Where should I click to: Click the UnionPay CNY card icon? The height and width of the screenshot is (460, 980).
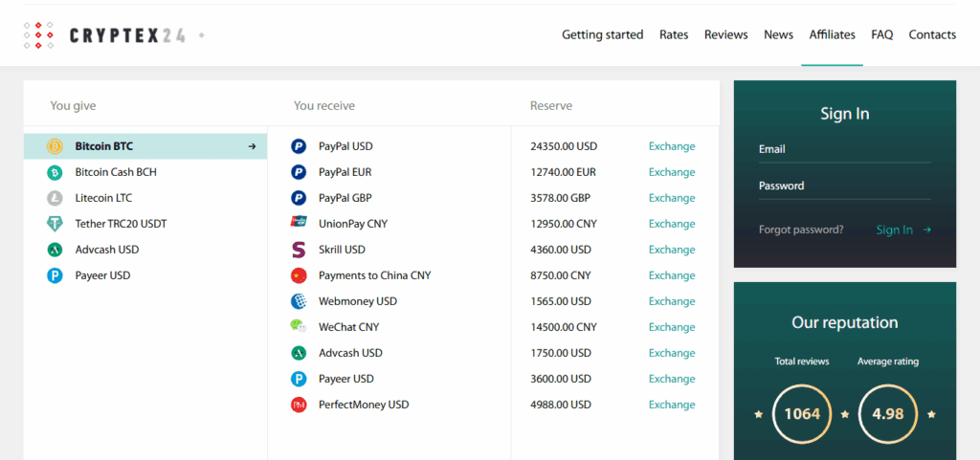pos(299,222)
